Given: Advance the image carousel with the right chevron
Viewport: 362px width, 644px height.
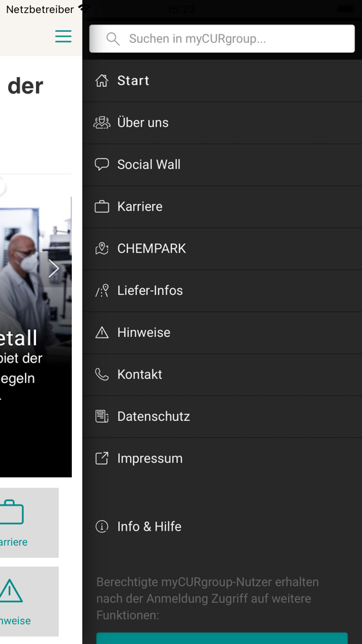Looking at the screenshot, I should click(54, 268).
